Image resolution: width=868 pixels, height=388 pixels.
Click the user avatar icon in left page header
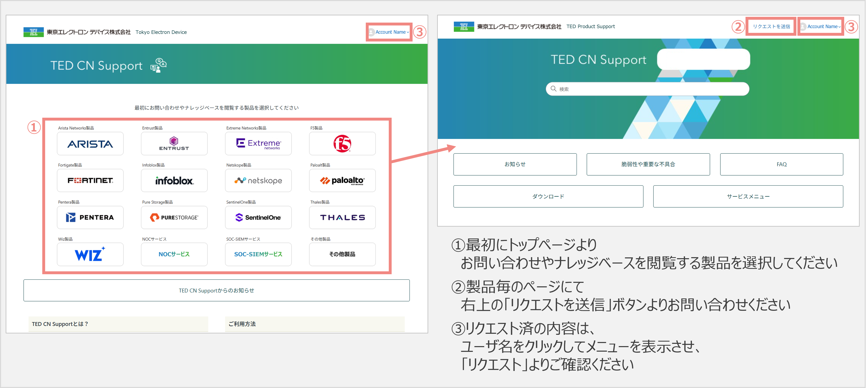371,32
